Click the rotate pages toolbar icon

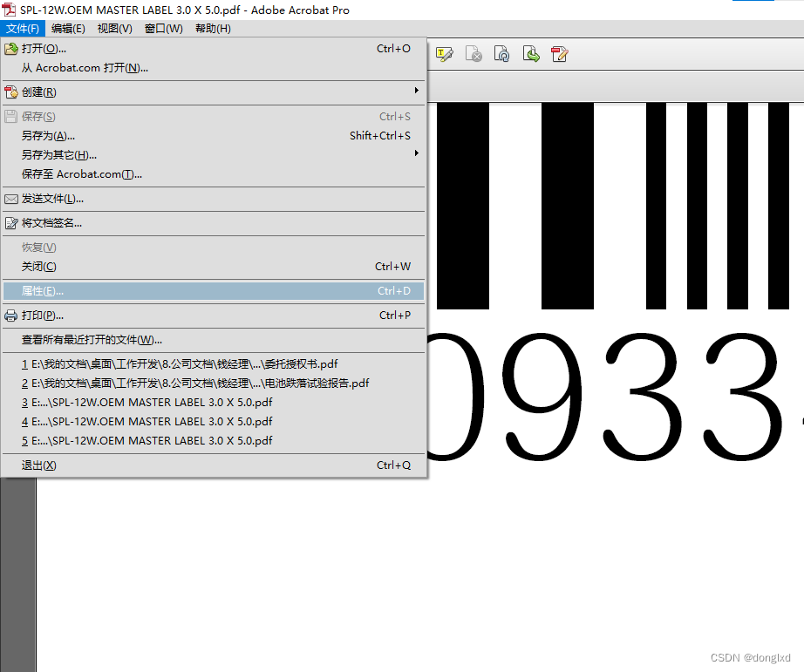(x=501, y=54)
